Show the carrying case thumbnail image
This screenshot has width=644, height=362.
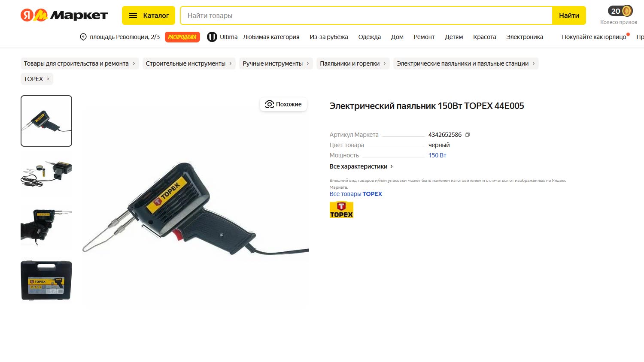point(46,281)
